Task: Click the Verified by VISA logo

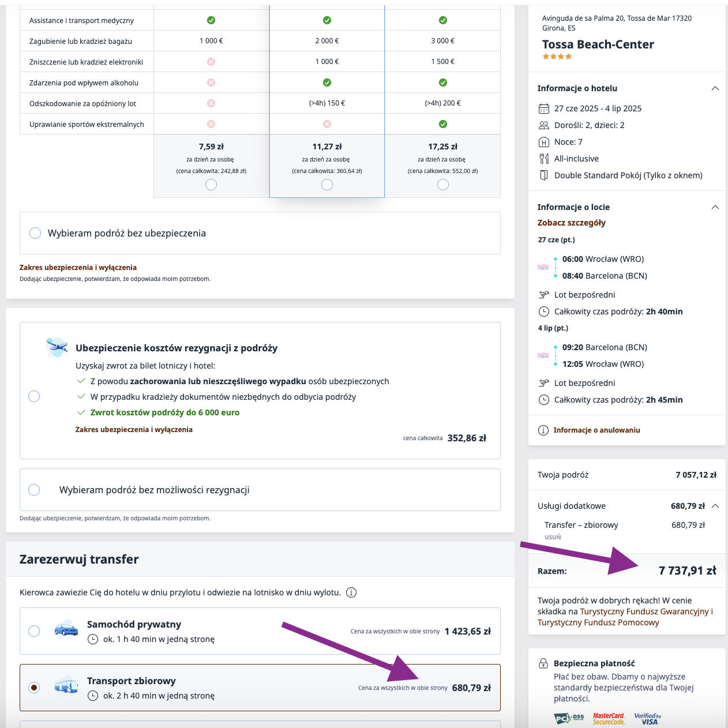Action: 648,719
